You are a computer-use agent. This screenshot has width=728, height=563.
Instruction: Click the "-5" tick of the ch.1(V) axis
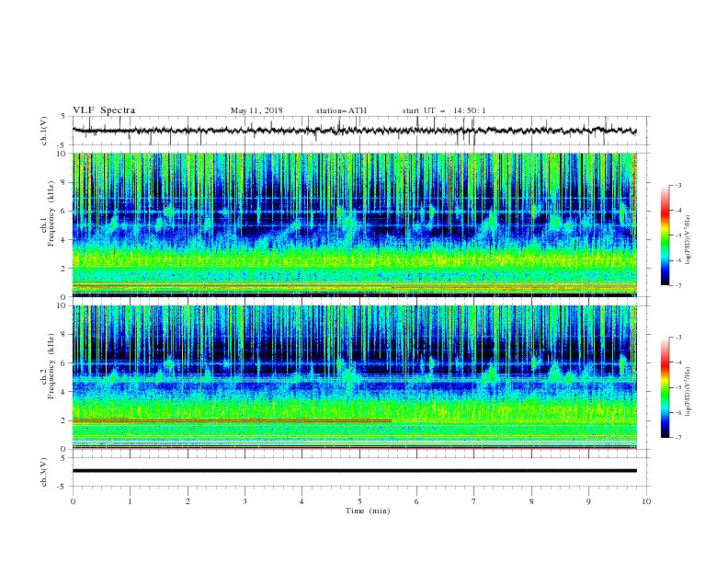(63, 145)
